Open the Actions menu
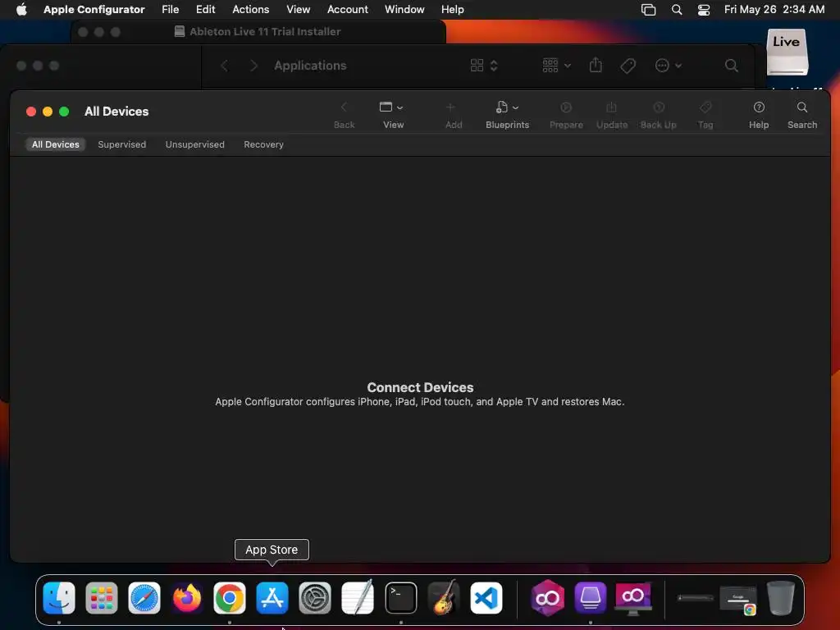Screen dimensions: 840x630 251,9
